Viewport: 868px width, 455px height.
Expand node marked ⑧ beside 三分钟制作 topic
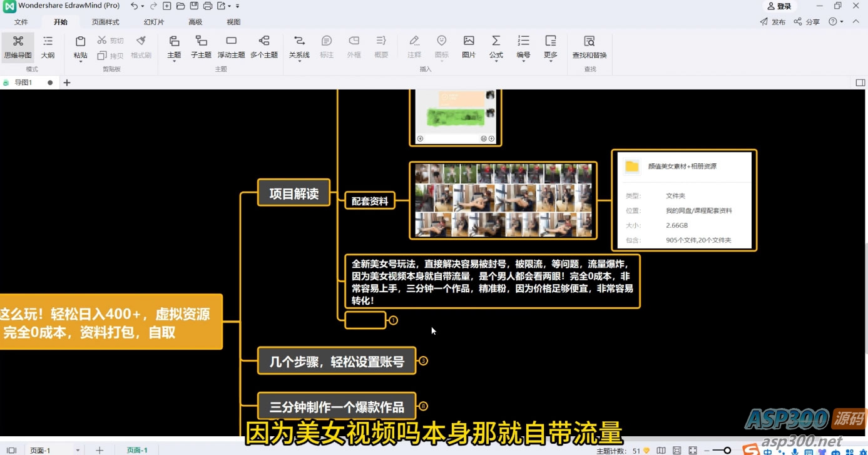(424, 406)
